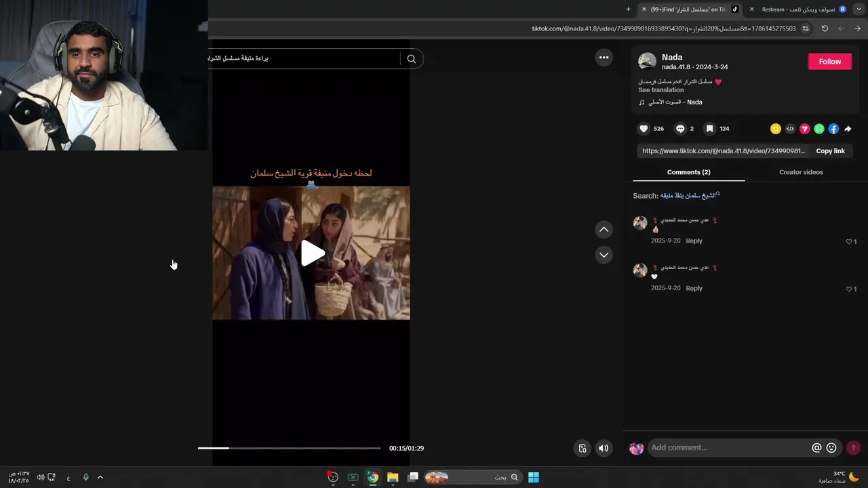Go to the previous video

(604, 230)
